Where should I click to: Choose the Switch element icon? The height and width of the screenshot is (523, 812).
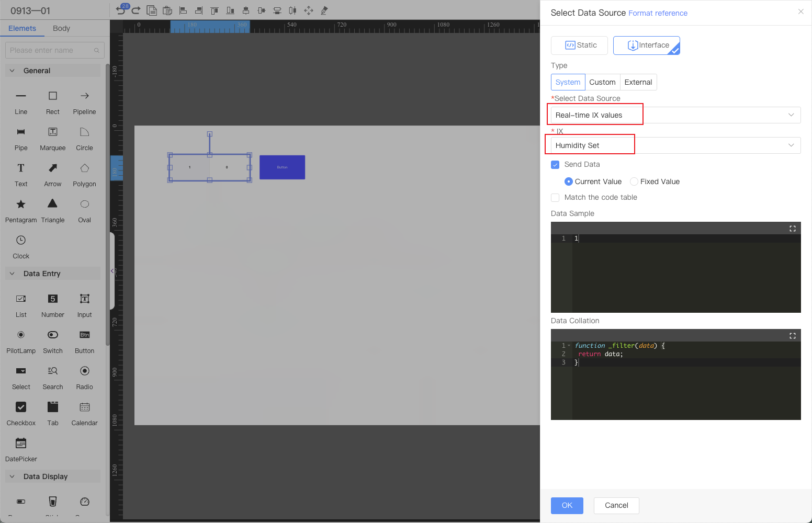click(53, 335)
